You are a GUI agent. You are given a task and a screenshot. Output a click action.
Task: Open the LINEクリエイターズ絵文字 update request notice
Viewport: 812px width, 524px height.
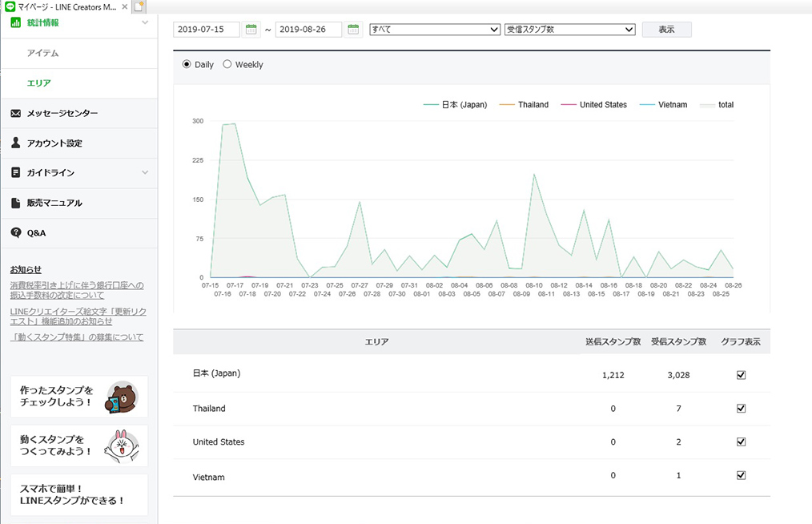78,316
